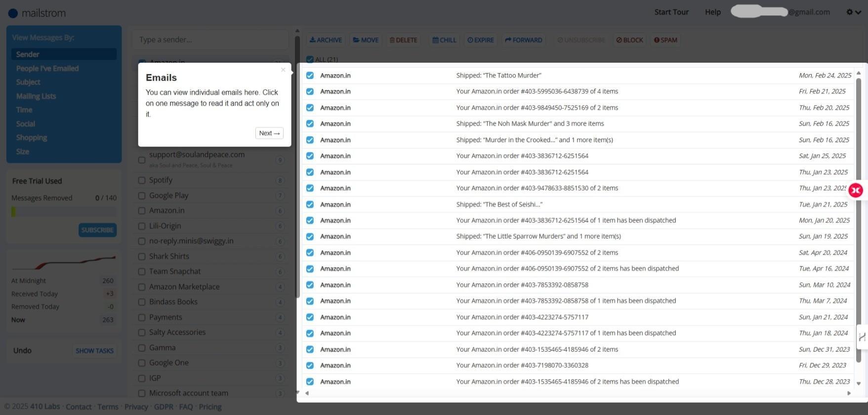Click Next in the Emails tour popup
This screenshot has width=868, height=415.
[269, 133]
